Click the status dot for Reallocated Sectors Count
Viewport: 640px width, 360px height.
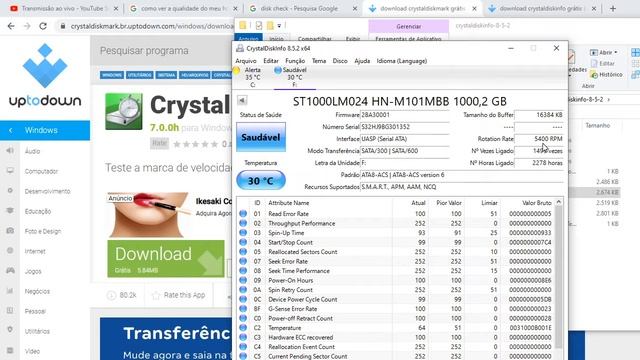(x=243, y=252)
